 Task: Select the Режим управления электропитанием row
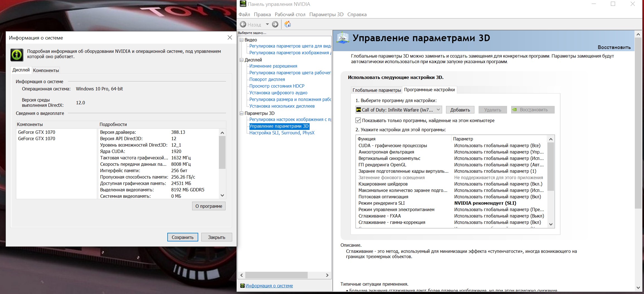451,210
